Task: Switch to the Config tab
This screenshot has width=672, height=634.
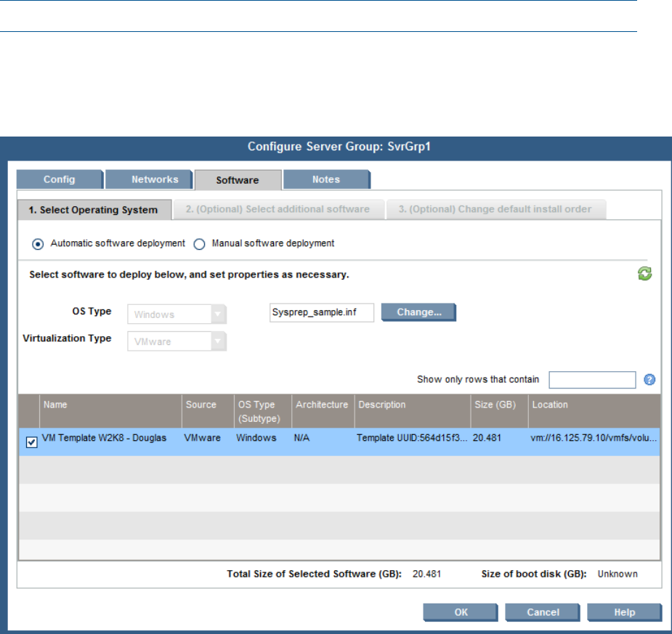Action: click(x=60, y=179)
